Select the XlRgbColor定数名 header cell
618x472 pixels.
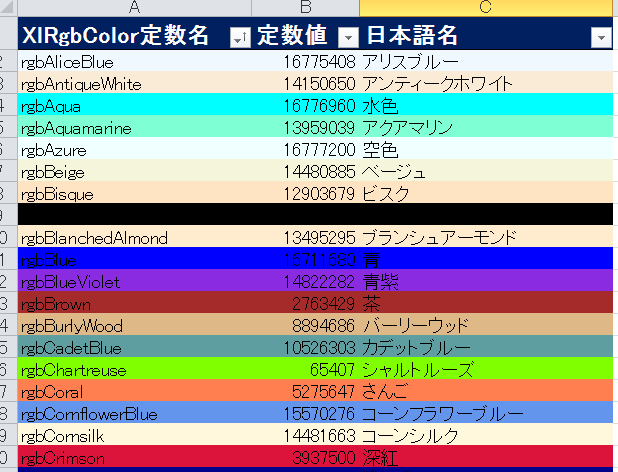pyautogui.click(x=134, y=33)
